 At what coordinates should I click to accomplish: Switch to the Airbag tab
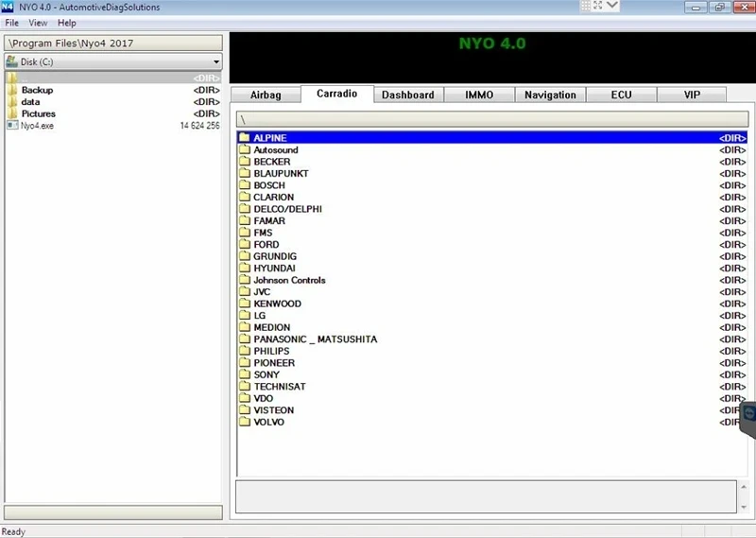point(266,95)
